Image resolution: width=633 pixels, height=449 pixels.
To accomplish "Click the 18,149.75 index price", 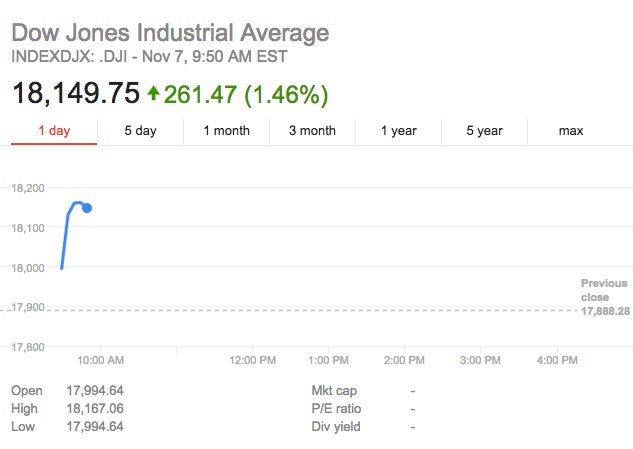I will click(75, 94).
